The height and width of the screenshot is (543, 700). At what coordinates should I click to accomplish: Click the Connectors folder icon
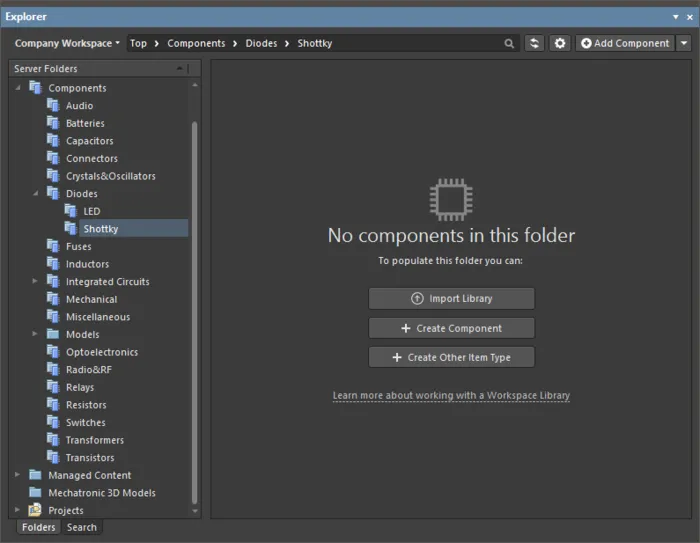53,158
